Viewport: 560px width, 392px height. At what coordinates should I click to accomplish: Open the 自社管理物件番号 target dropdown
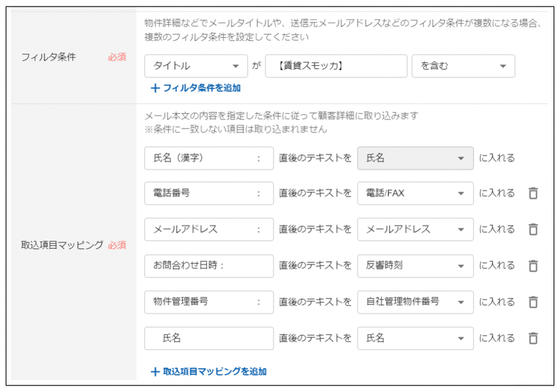(416, 302)
